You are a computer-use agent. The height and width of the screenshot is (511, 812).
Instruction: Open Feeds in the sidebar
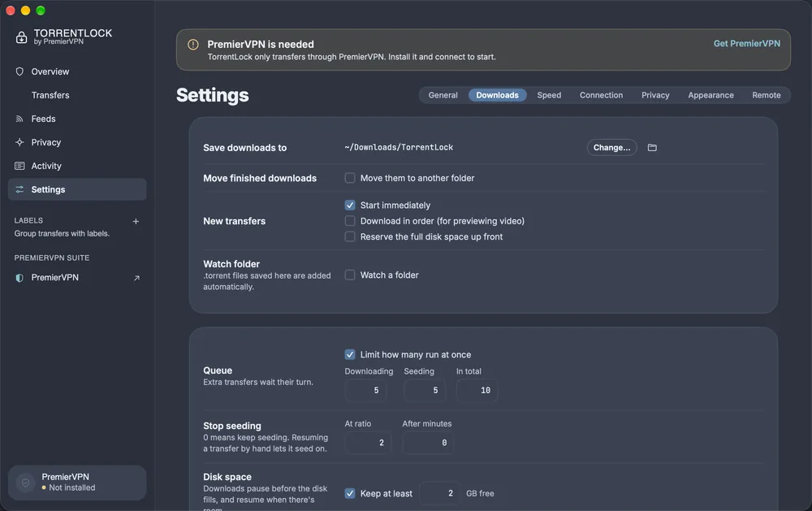tap(77, 119)
